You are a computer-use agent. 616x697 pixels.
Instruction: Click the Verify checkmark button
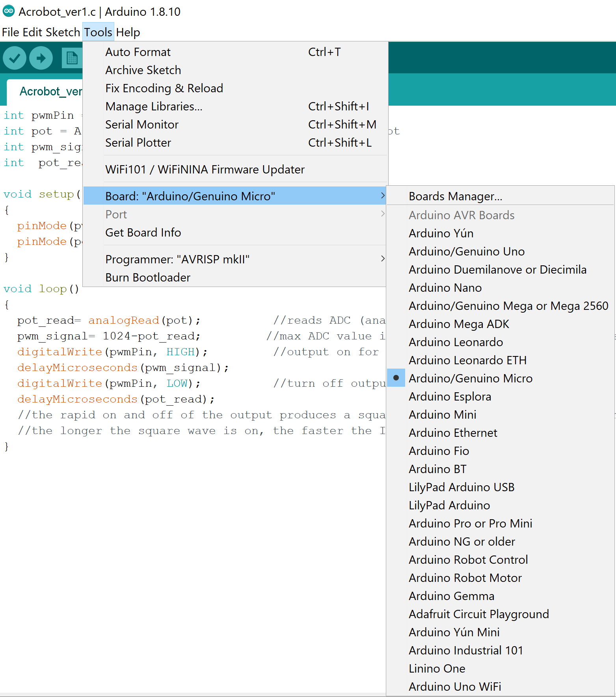pyautogui.click(x=15, y=58)
